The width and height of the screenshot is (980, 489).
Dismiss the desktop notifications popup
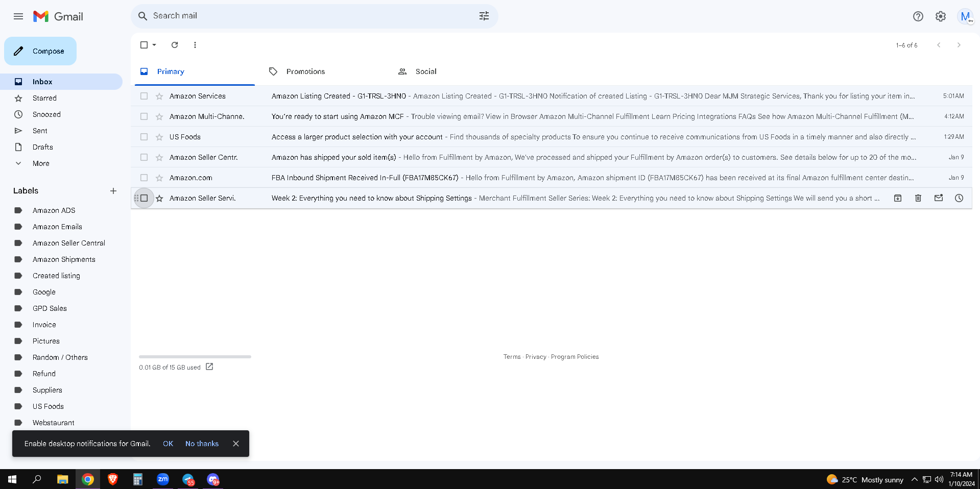click(236, 444)
